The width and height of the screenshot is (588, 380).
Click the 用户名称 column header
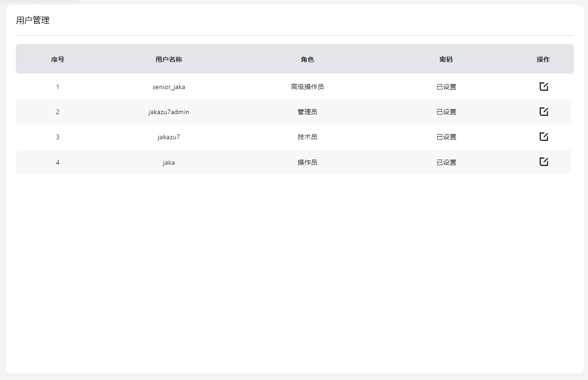click(x=169, y=59)
